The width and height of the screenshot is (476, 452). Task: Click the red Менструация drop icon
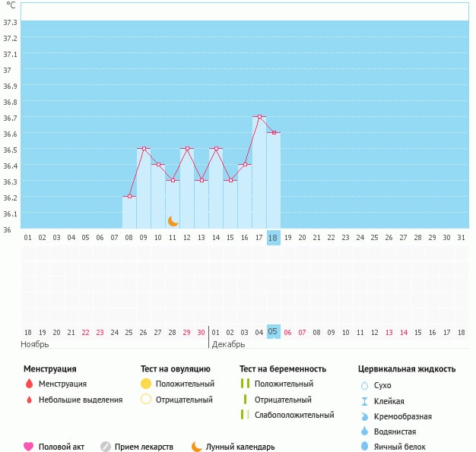click(28, 384)
